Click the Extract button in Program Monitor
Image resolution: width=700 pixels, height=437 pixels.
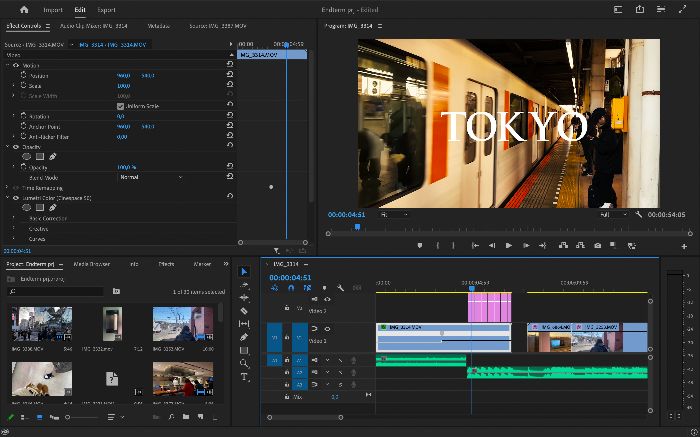pos(580,246)
